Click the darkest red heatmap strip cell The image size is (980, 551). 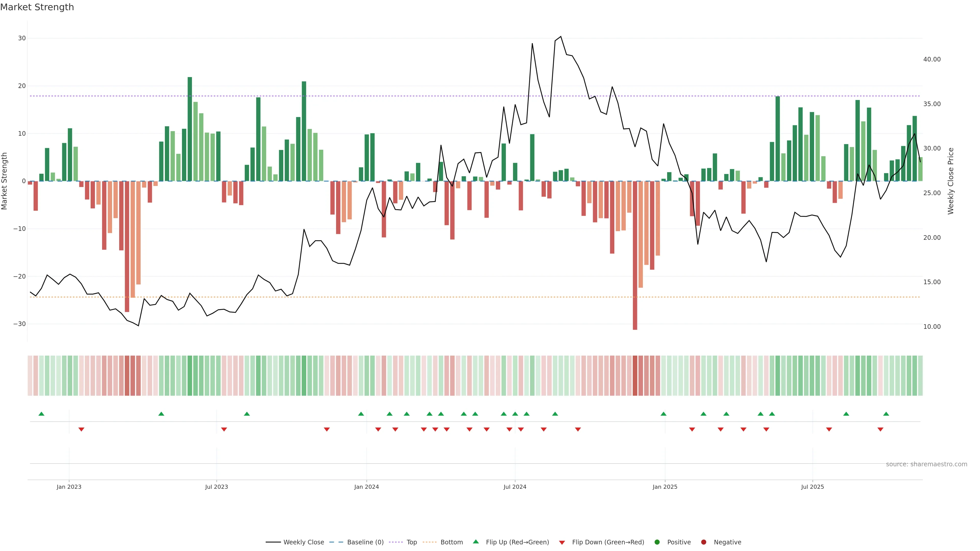click(635, 375)
